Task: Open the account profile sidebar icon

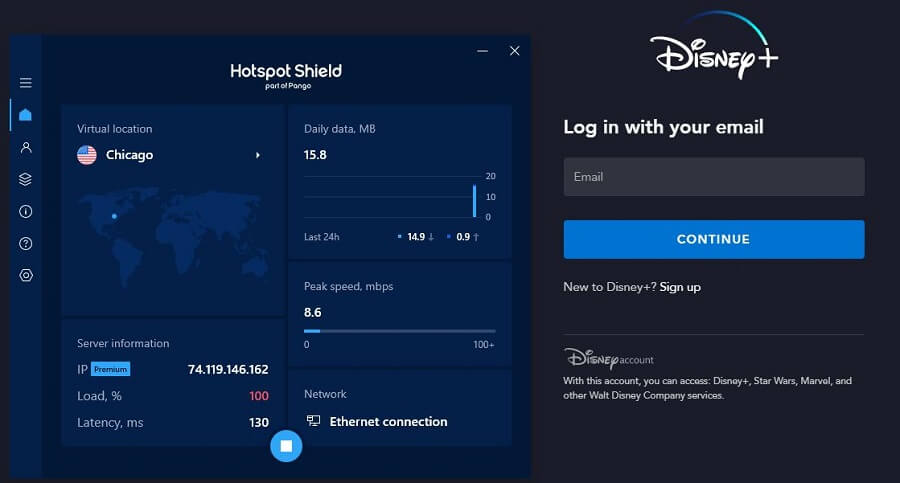Action: click(26, 147)
